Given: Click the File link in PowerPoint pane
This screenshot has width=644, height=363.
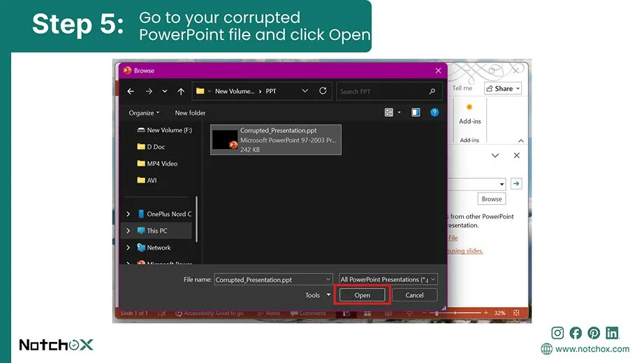Looking at the screenshot, I should 453,238.
